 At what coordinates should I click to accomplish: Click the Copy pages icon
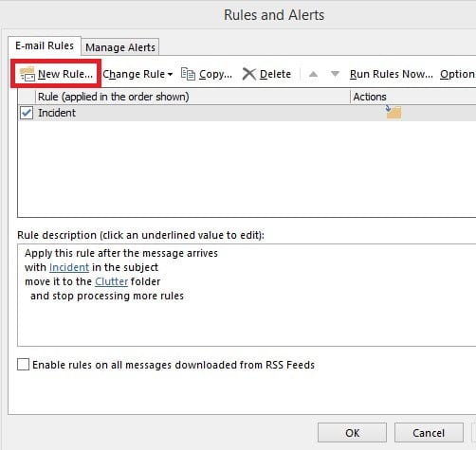pos(188,74)
